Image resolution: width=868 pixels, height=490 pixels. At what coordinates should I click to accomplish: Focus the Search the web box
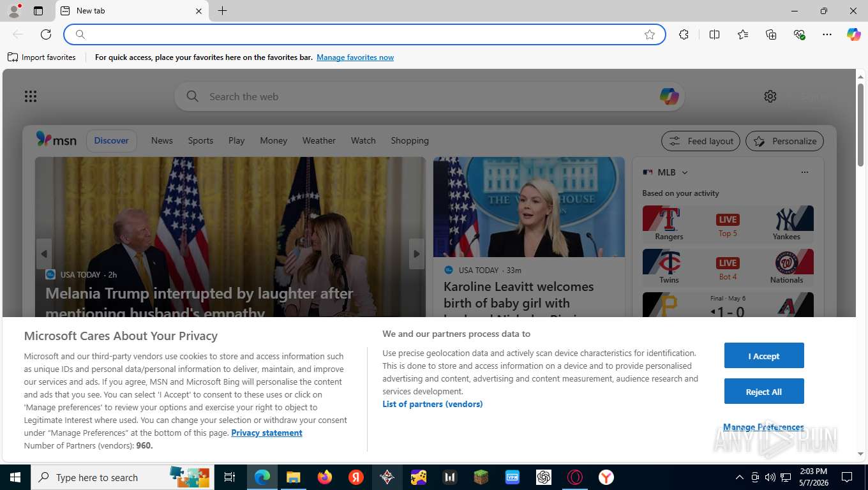tap(429, 96)
